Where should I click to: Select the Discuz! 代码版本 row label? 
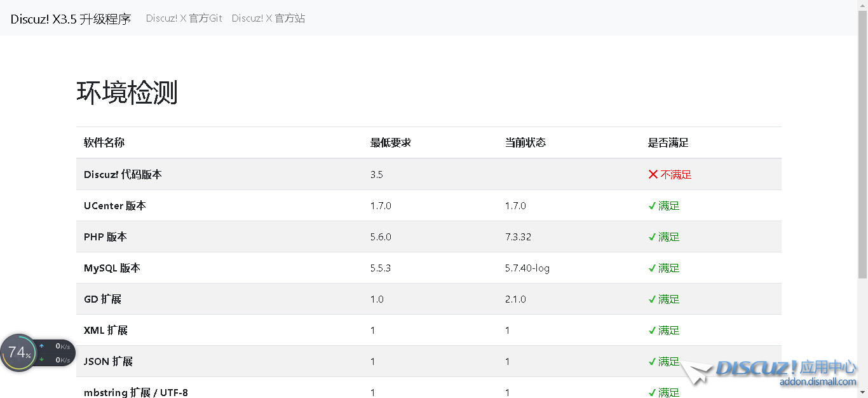coord(123,174)
